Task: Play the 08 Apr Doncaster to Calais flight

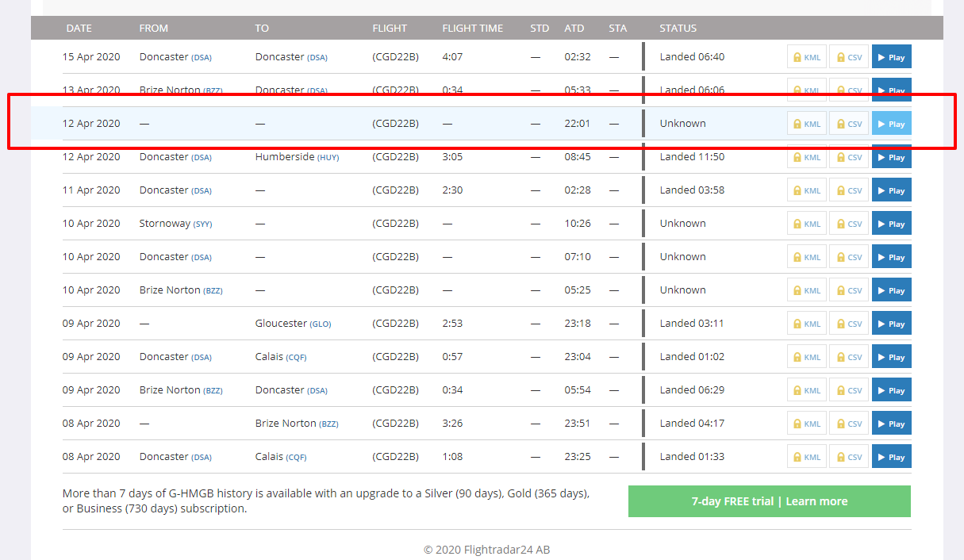Action: [891, 457]
